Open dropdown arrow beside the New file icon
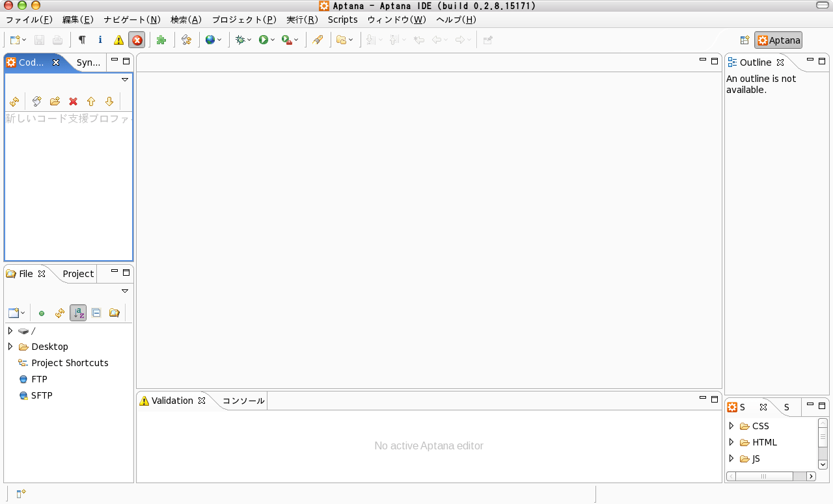 (x=24, y=40)
